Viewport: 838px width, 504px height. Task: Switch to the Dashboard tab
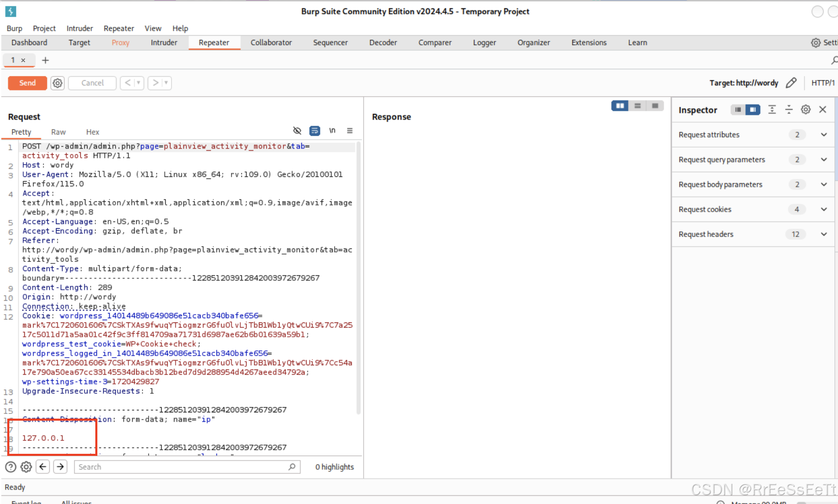click(30, 42)
